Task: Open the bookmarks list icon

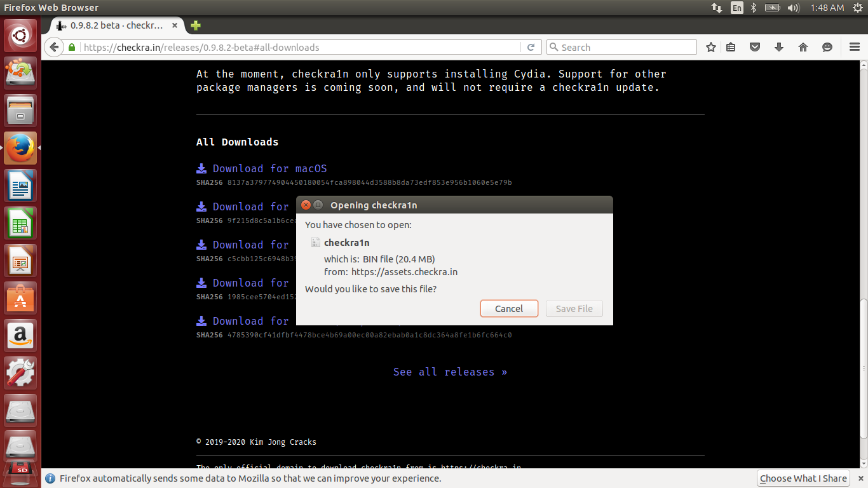Action: point(731,47)
